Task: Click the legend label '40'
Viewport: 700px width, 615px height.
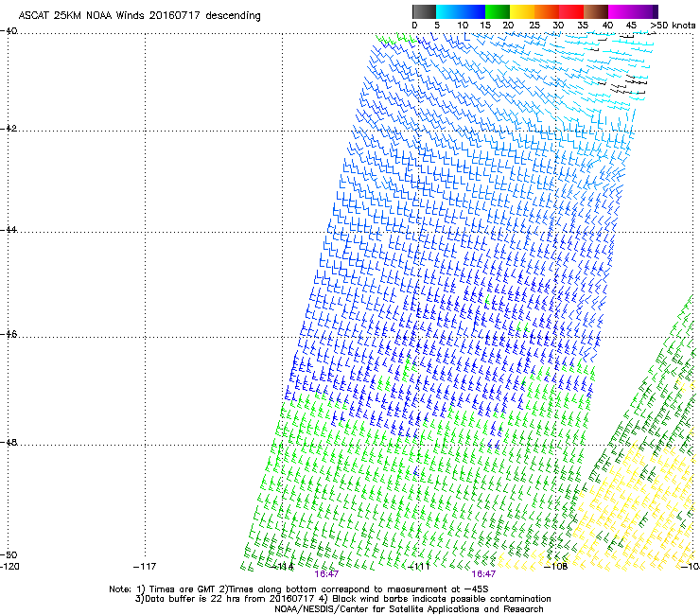Action: click(x=607, y=26)
